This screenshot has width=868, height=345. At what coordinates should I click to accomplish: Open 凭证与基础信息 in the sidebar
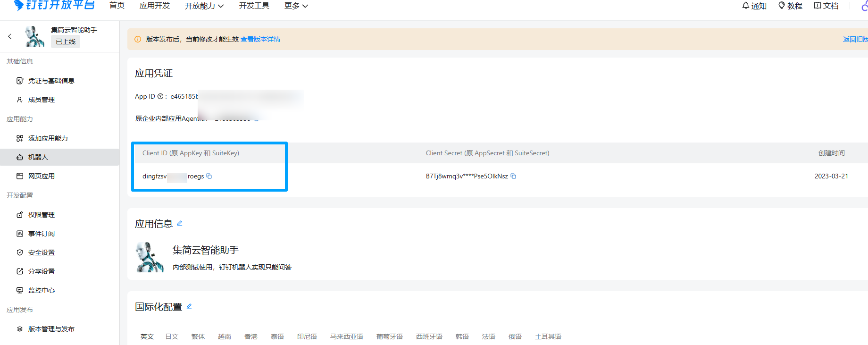51,81
